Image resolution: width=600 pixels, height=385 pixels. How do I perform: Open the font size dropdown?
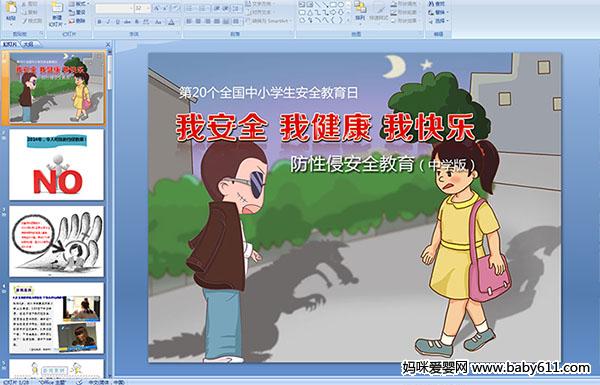coord(148,8)
